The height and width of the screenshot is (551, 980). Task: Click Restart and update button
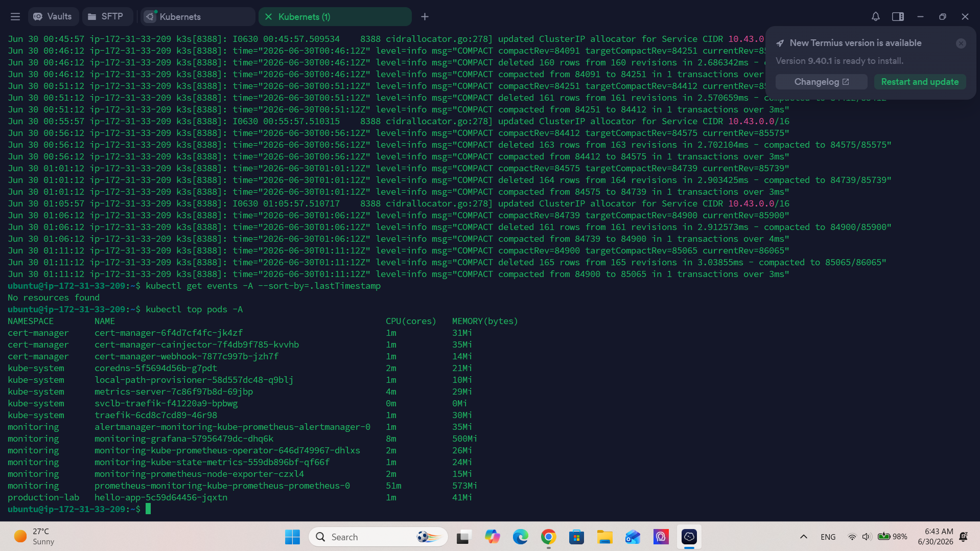920,82
